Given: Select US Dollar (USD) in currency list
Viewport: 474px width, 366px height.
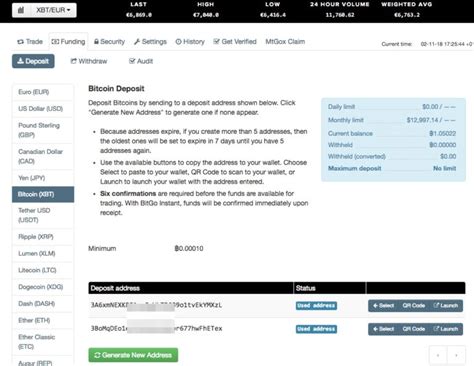Looking at the screenshot, I should click(x=43, y=109).
